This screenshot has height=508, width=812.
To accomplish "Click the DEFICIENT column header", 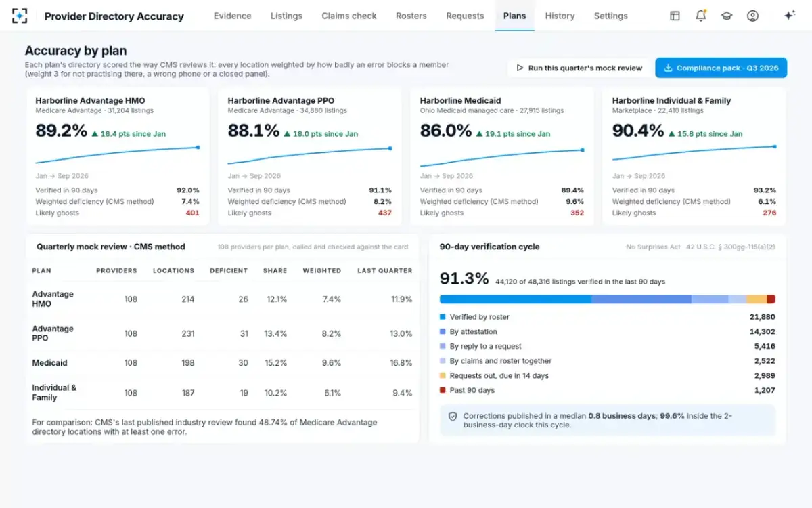I will click(x=229, y=270).
